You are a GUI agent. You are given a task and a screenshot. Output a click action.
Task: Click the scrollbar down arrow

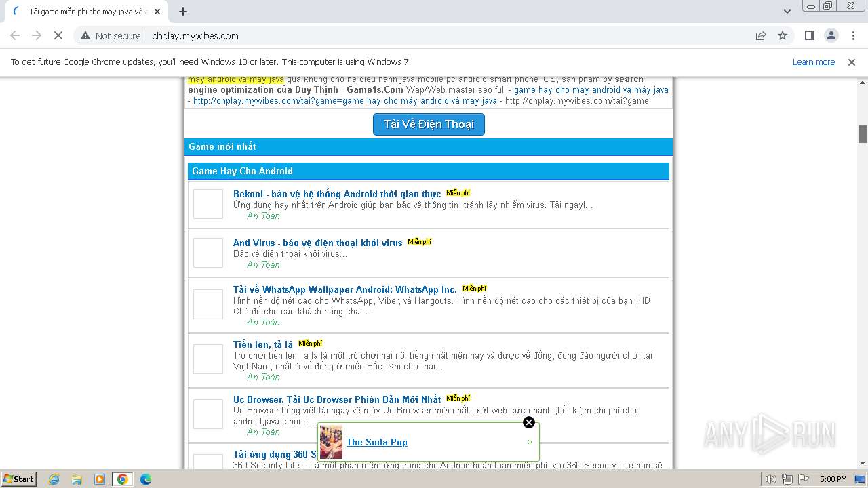pyautogui.click(x=863, y=463)
